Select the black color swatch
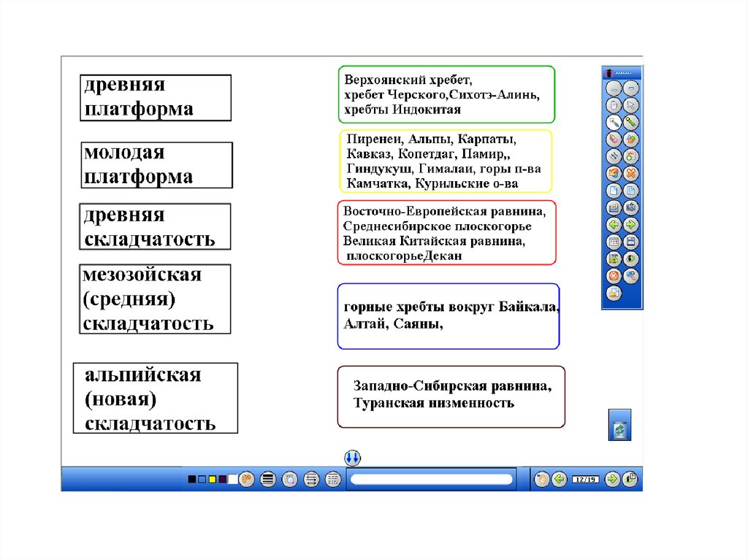The width and height of the screenshot is (748, 560). [x=192, y=479]
